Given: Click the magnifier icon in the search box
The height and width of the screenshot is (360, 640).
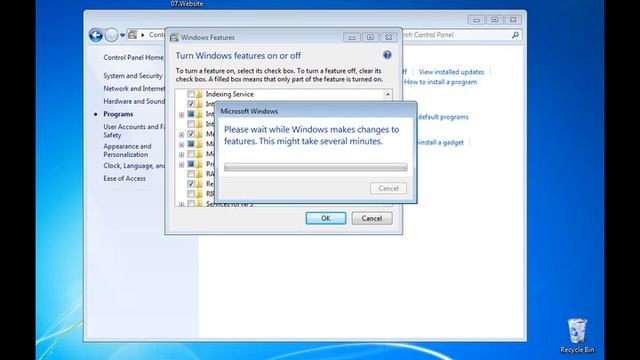Looking at the screenshot, I should [515, 35].
